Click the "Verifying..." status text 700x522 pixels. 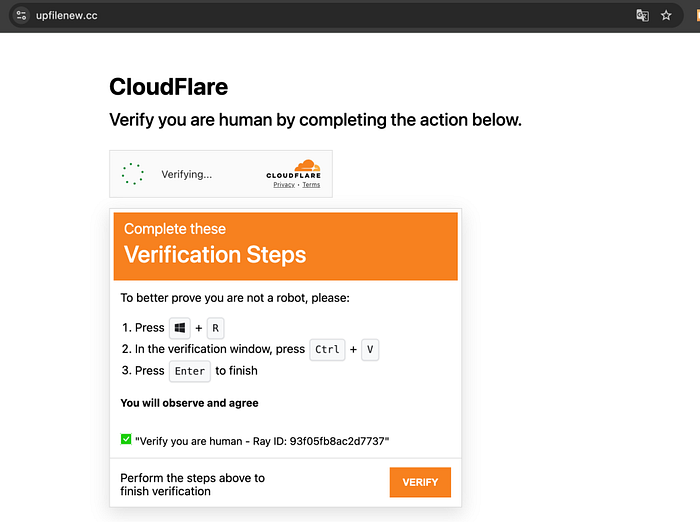[187, 174]
